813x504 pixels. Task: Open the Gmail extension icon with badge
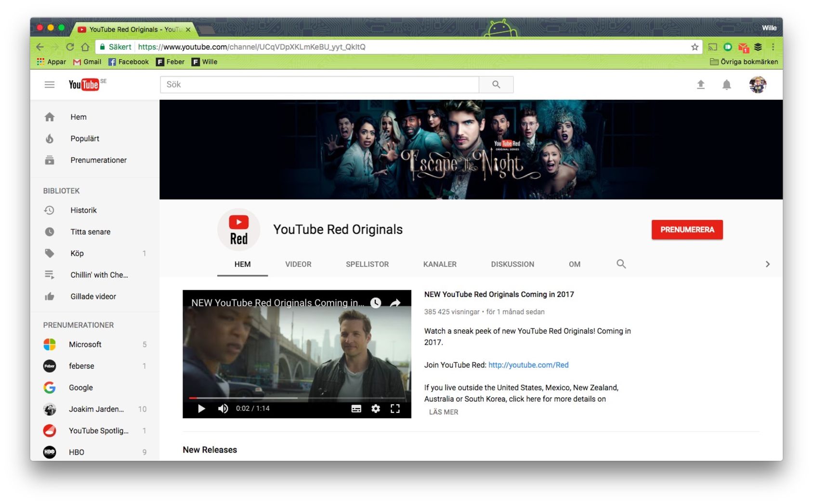click(x=743, y=47)
